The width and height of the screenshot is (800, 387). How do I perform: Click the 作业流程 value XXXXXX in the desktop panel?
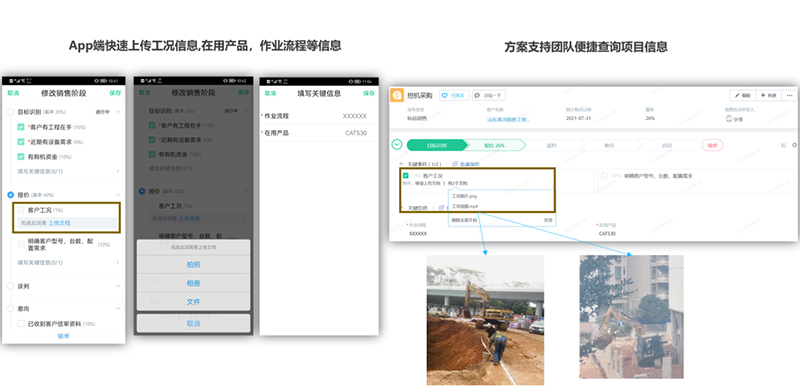click(418, 234)
